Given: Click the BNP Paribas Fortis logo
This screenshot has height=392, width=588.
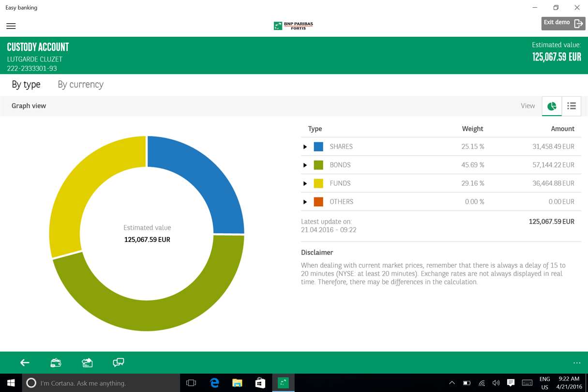Looking at the screenshot, I should coord(293,26).
